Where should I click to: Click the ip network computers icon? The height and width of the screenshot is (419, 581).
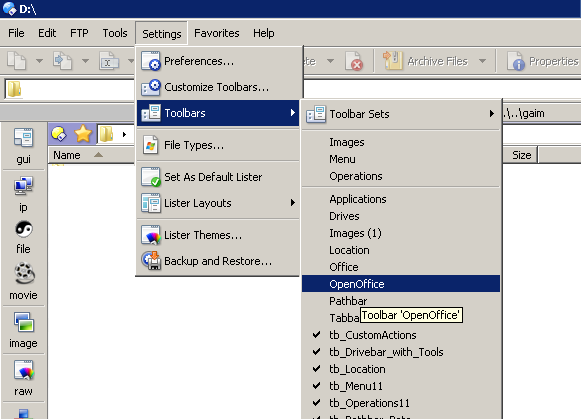pos(23,186)
